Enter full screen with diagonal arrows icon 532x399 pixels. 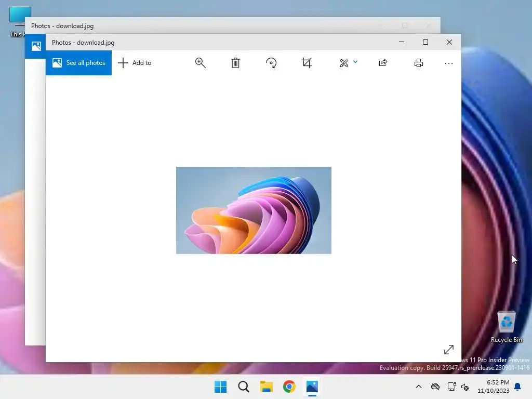tap(448, 350)
